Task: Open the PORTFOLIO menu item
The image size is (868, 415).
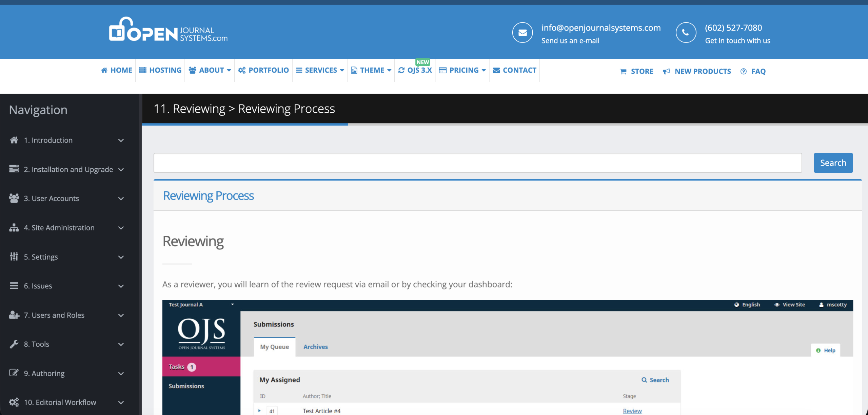Action: (263, 70)
